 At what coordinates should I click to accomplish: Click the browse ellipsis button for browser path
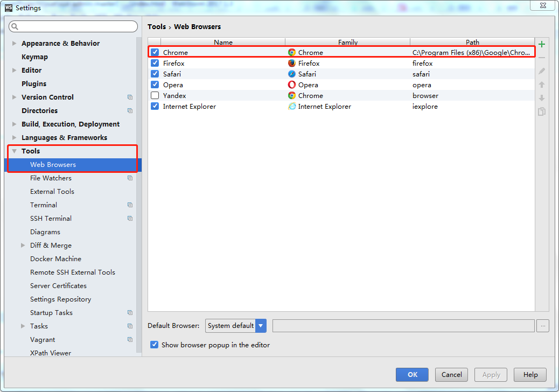tap(543, 326)
